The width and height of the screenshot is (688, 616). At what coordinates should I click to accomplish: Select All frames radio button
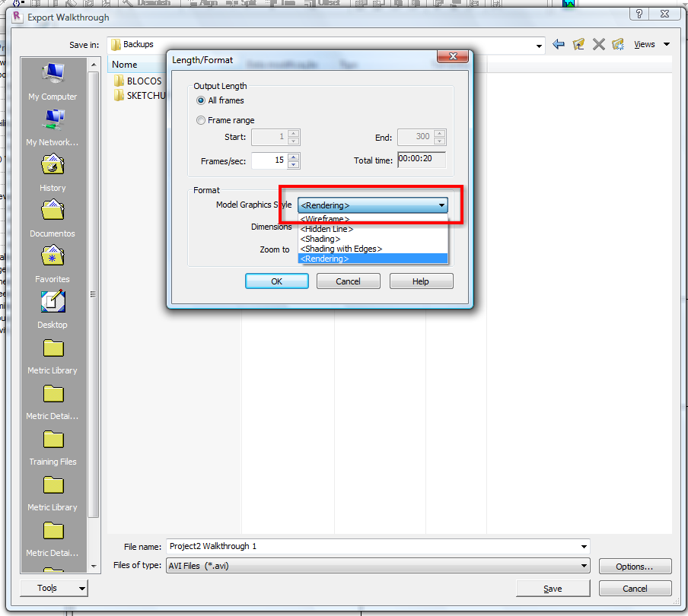coord(201,100)
